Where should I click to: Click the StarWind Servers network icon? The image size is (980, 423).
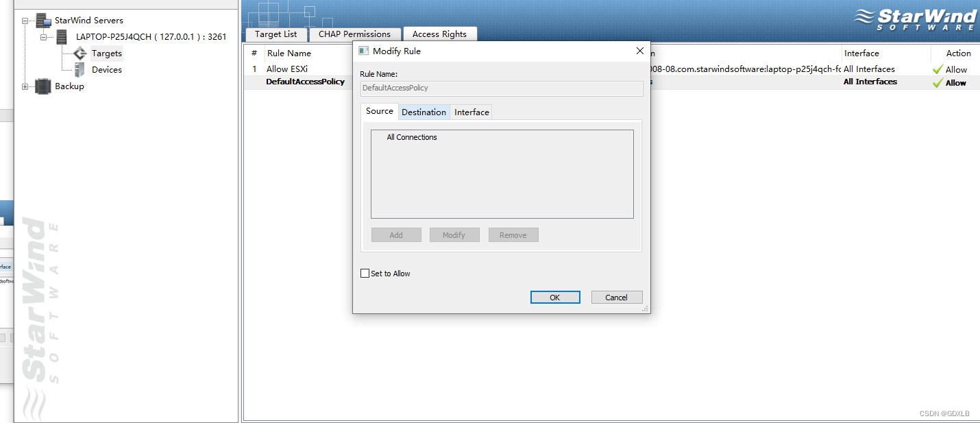click(x=44, y=21)
